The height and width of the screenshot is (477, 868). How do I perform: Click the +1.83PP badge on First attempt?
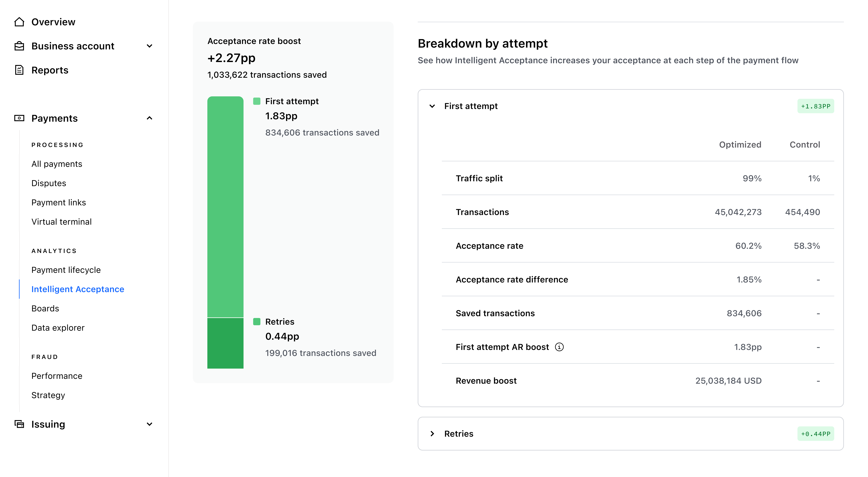pyautogui.click(x=816, y=106)
